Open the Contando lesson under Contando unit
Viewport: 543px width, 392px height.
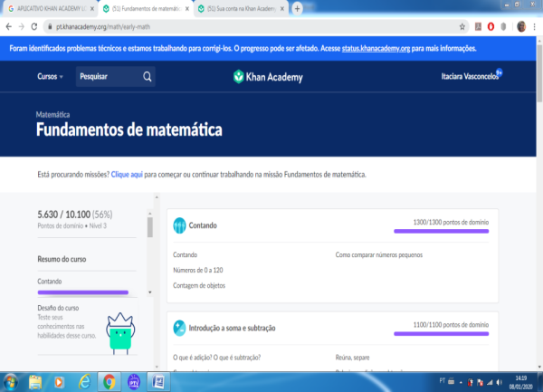[185, 255]
